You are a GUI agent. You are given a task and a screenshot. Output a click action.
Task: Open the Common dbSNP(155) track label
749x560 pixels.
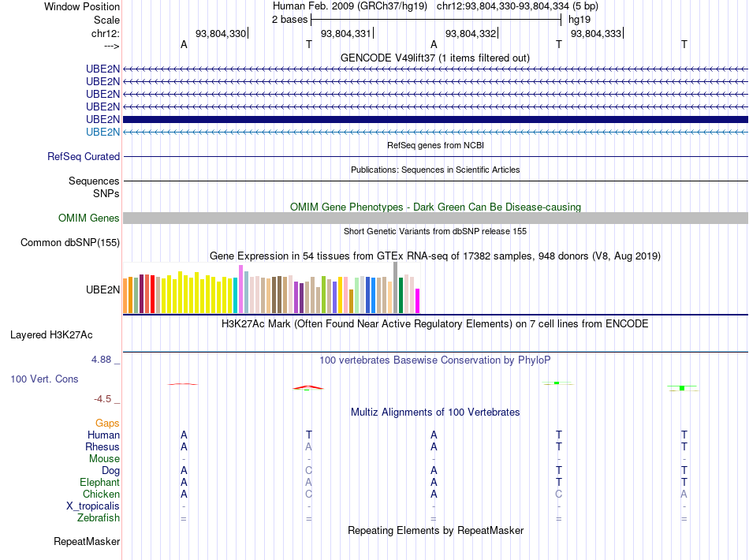tap(70, 243)
